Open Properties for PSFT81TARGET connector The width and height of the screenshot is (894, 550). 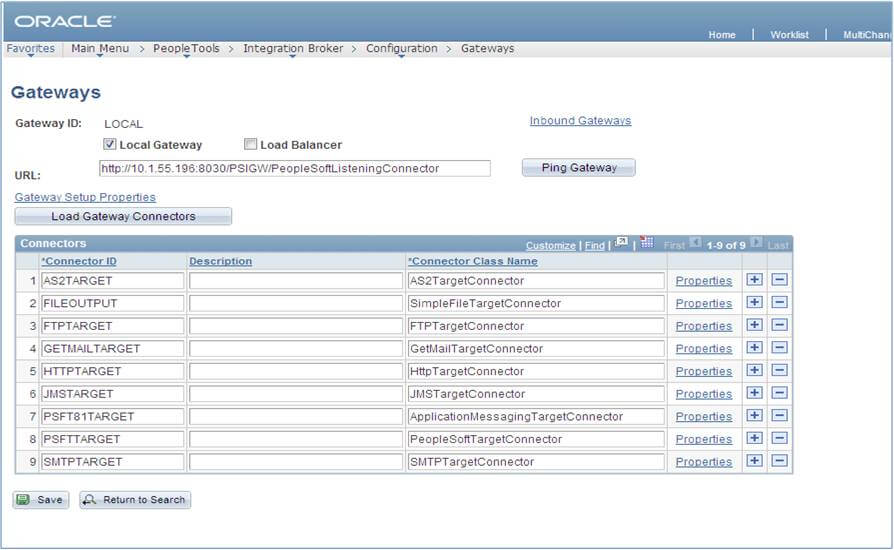point(704,417)
